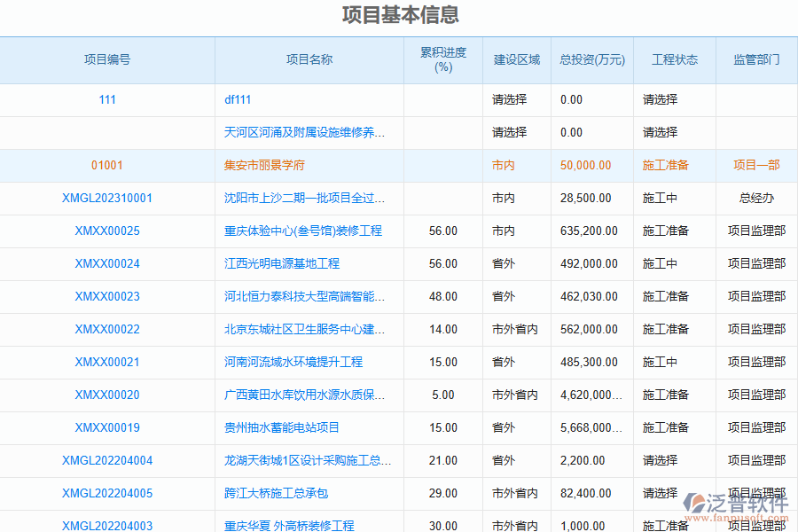Click the 50,000.00 investment cell
The image size is (798, 532).
click(x=585, y=165)
